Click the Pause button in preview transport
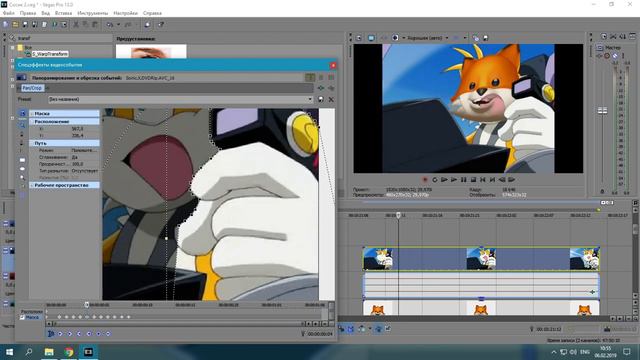The width and height of the screenshot is (640, 360). pyautogui.click(x=463, y=180)
